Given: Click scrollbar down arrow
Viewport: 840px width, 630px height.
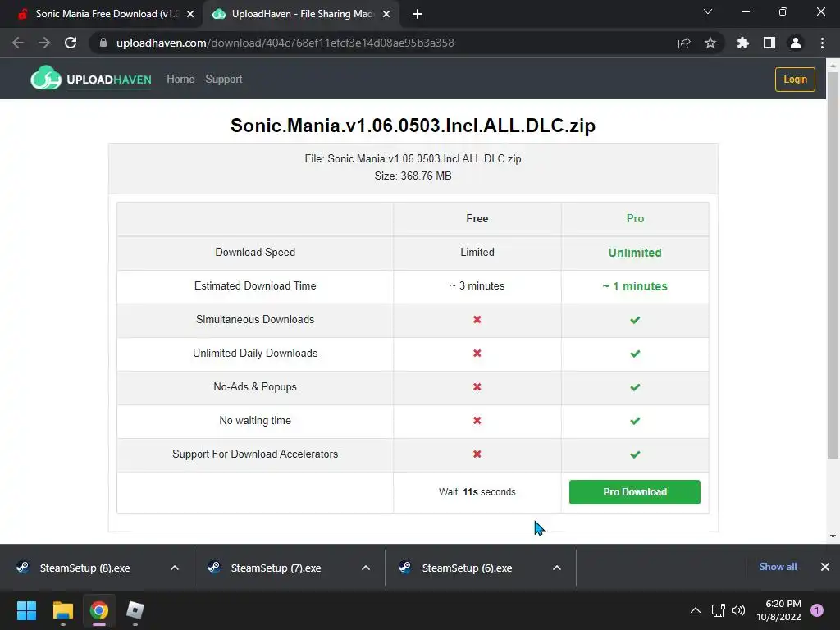Looking at the screenshot, I should tap(833, 536).
